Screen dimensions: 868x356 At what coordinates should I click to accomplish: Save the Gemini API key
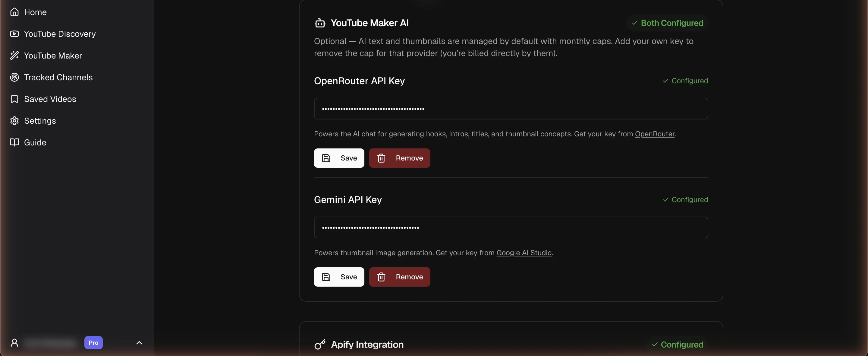tap(339, 277)
